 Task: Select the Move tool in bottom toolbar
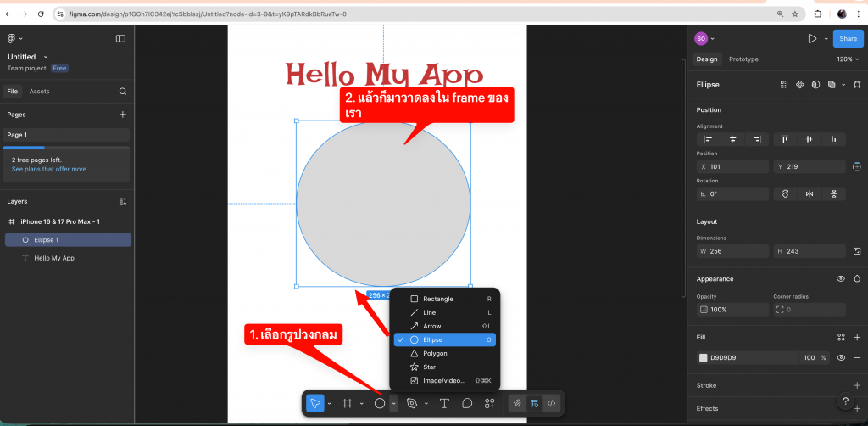[x=314, y=403]
